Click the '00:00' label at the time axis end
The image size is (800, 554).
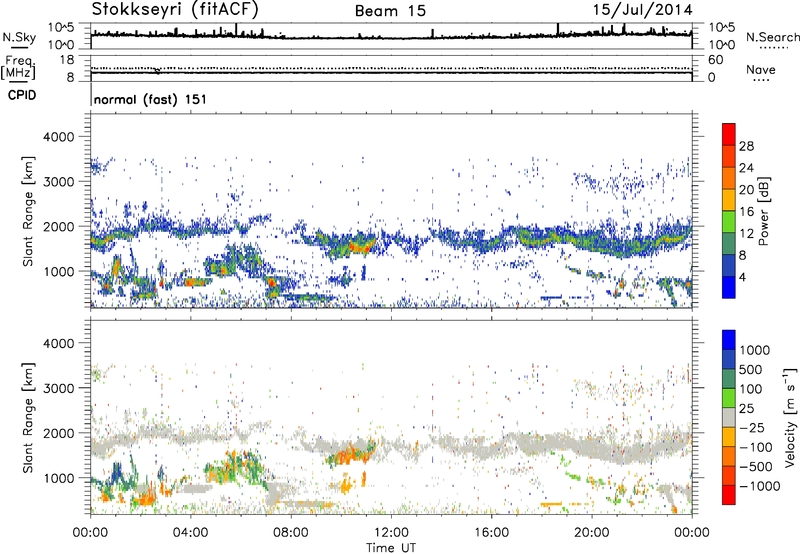click(x=692, y=533)
